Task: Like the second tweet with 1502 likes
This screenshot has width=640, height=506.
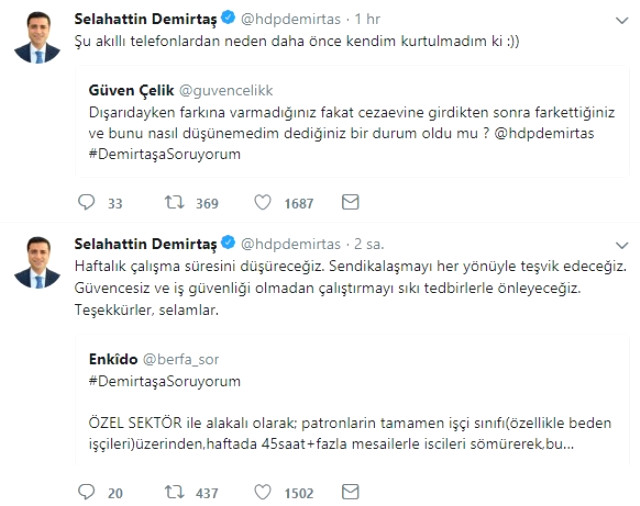Action: pyautogui.click(x=263, y=492)
